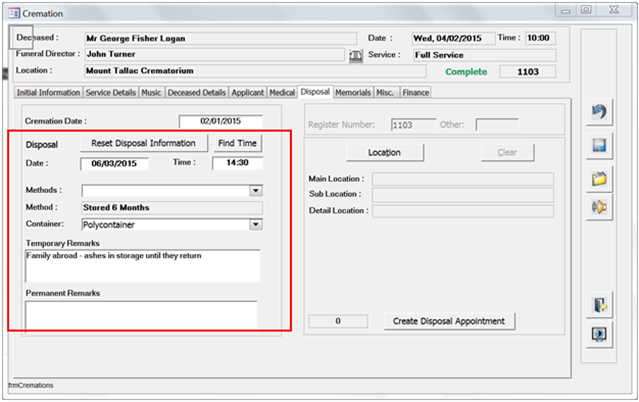Click the speaker sound icon
The image size is (639, 402).
600,208
